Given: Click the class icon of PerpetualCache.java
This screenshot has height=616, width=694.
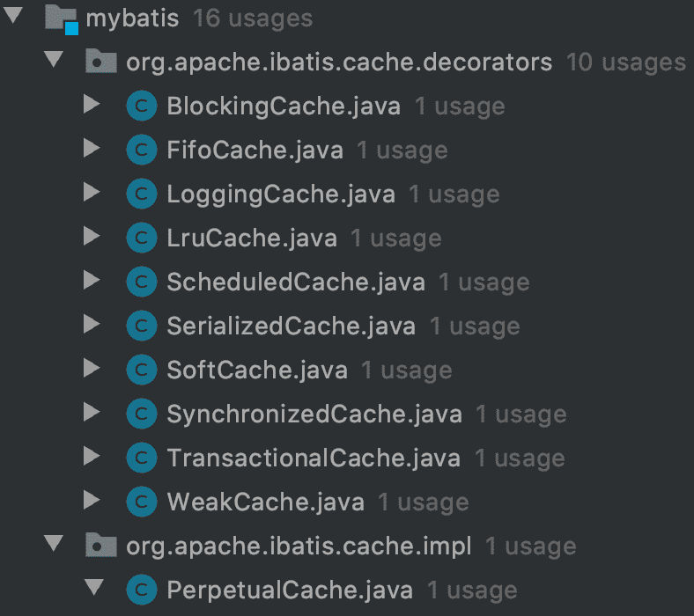Looking at the screenshot, I should click(x=142, y=590).
